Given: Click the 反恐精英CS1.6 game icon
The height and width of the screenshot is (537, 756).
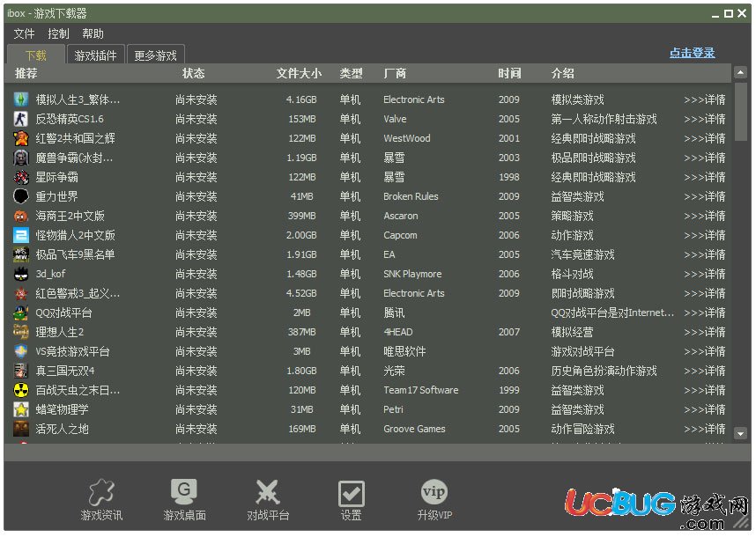Looking at the screenshot, I should [x=21, y=119].
